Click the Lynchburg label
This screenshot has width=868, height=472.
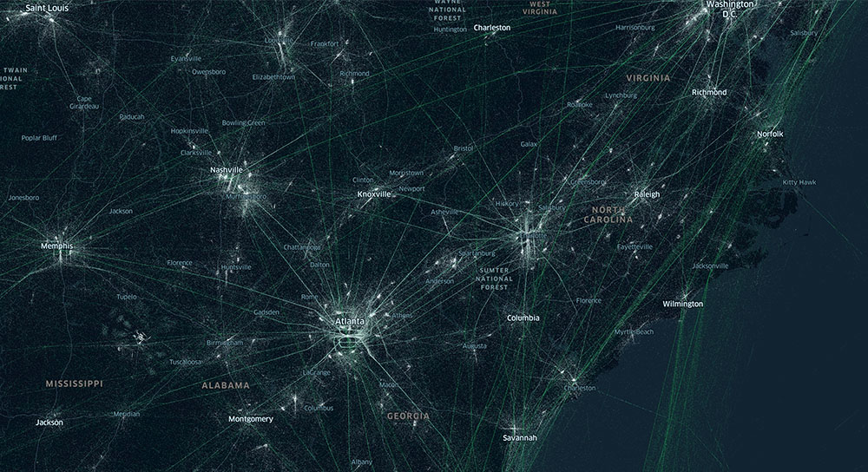pyautogui.click(x=621, y=95)
